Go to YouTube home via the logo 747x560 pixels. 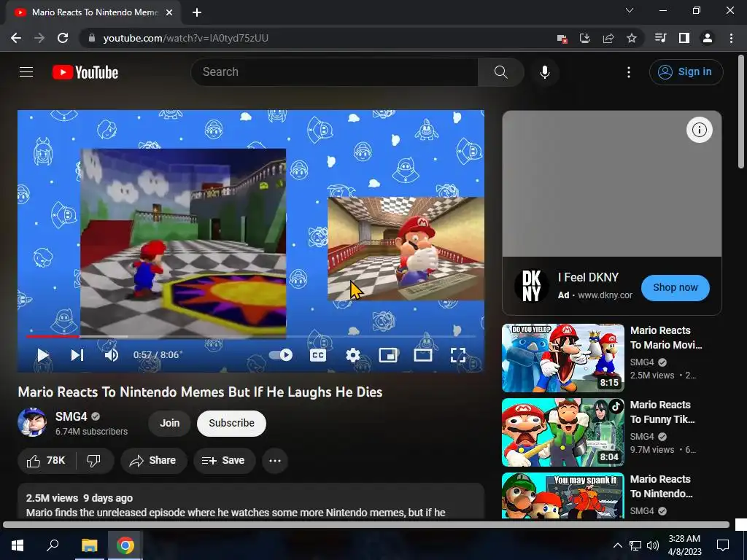click(x=85, y=72)
